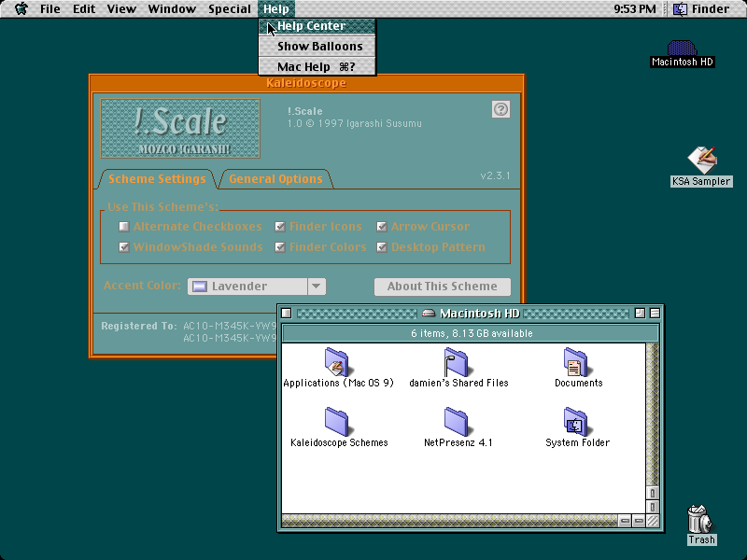Enable the Alternate Checkboxes option
Screen dimensions: 747x560
coord(124,227)
